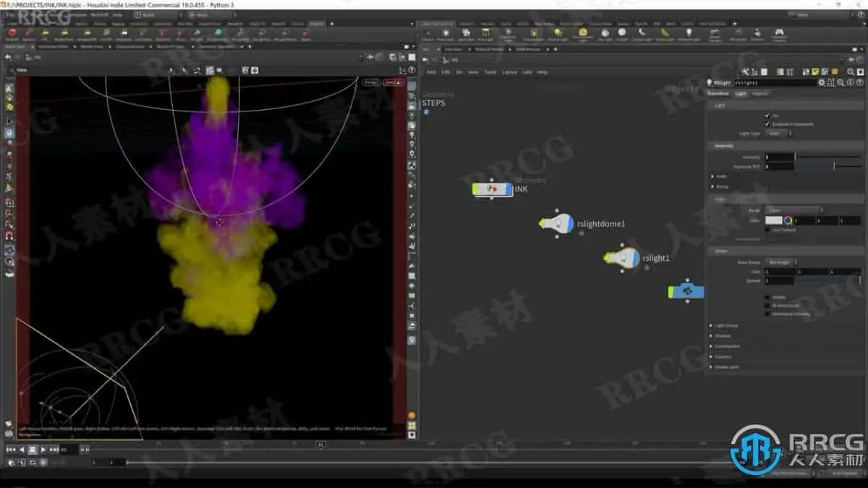Viewport: 868px width, 488px height.
Task: Expand the Caustics section
Action: 721,356
